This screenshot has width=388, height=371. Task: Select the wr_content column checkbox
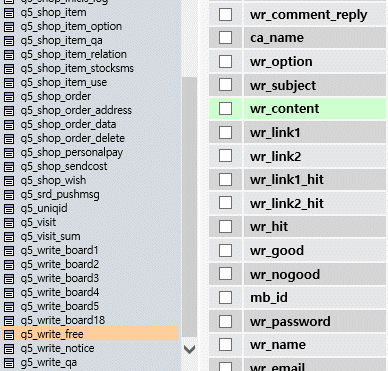tap(225, 109)
